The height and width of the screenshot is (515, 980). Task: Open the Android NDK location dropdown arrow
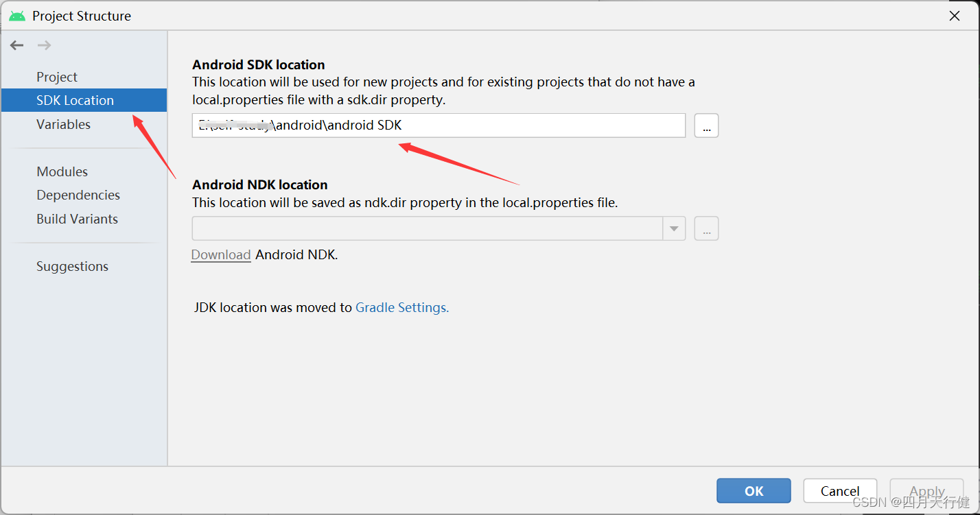674,228
